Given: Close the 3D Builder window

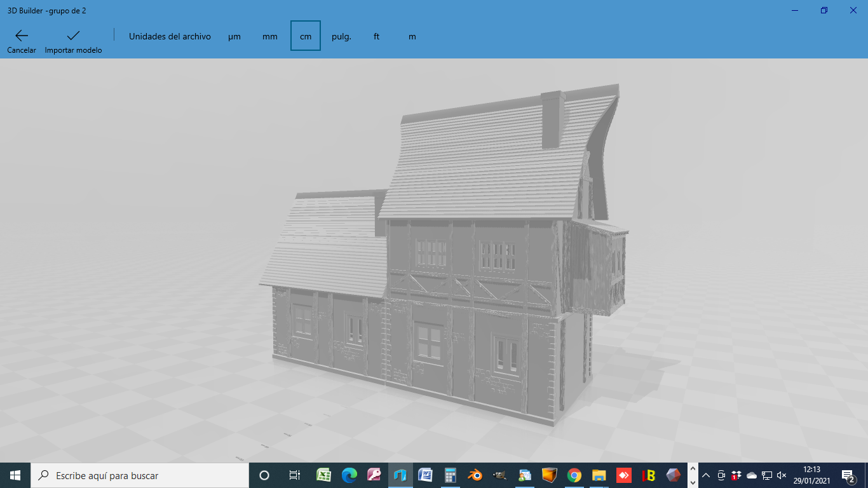Looking at the screenshot, I should point(853,10).
